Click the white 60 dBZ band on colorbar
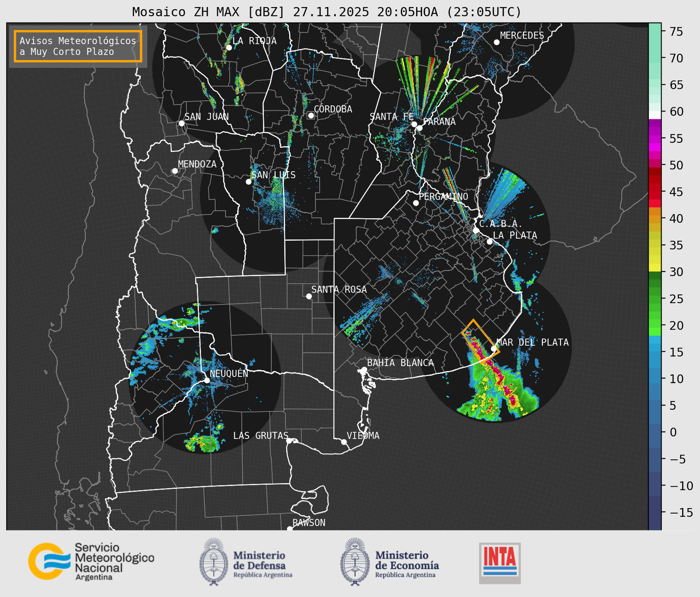This screenshot has height=597, width=700. [654, 115]
